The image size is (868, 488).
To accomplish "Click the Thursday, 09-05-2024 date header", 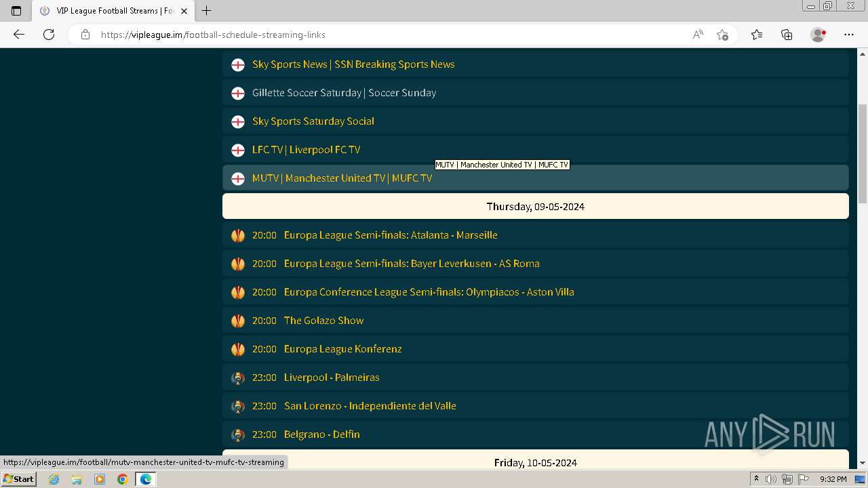I will tap(536, 206).
